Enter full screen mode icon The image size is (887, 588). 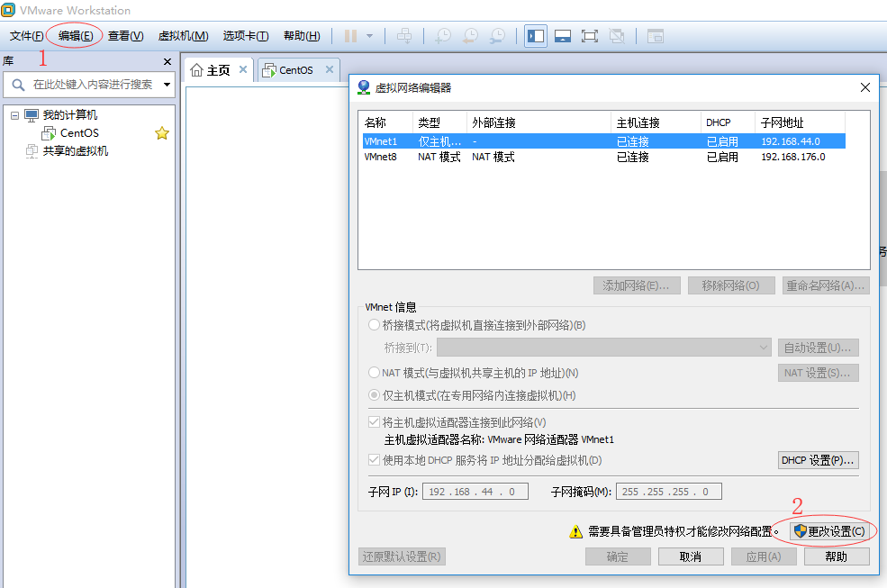[x=590, y=36]
